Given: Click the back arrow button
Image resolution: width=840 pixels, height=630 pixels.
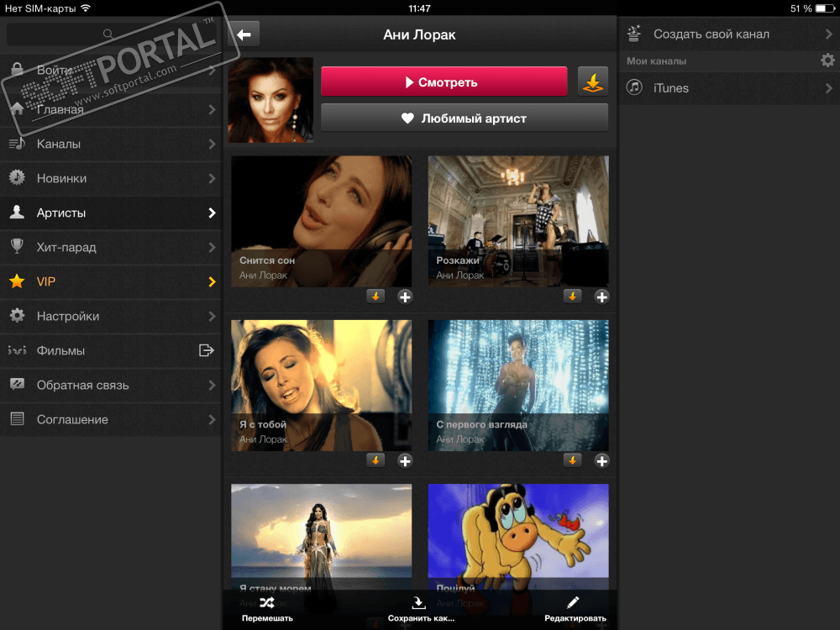Looking at the screenshot, I should tap(244, 34).
